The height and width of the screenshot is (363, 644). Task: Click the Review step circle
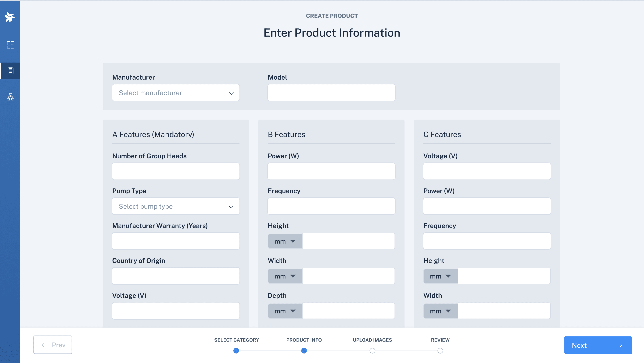[x=440, y=350]
